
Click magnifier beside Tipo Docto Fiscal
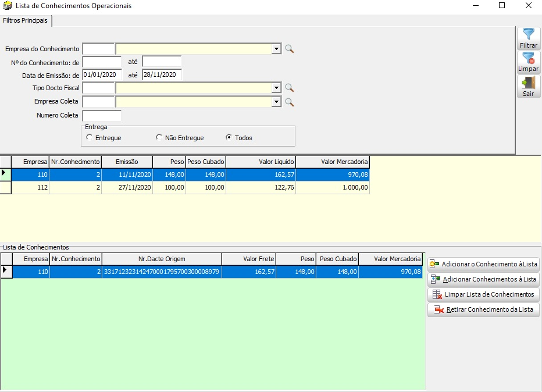click(x=289, y=88)
